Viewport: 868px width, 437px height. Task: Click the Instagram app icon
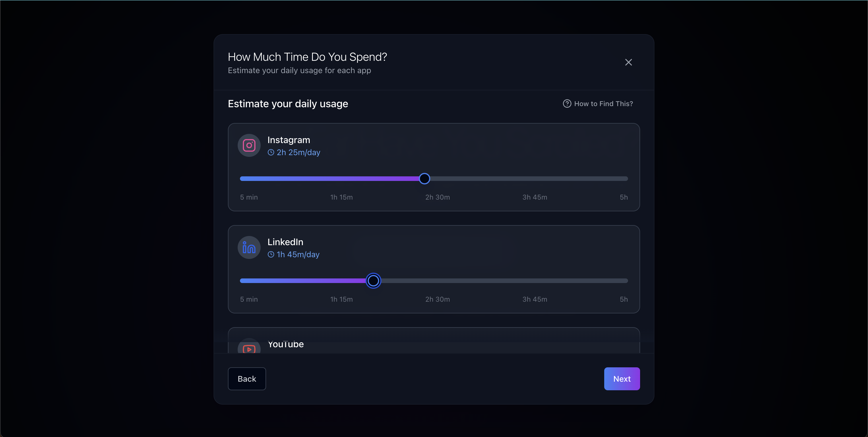click(249, 145)
